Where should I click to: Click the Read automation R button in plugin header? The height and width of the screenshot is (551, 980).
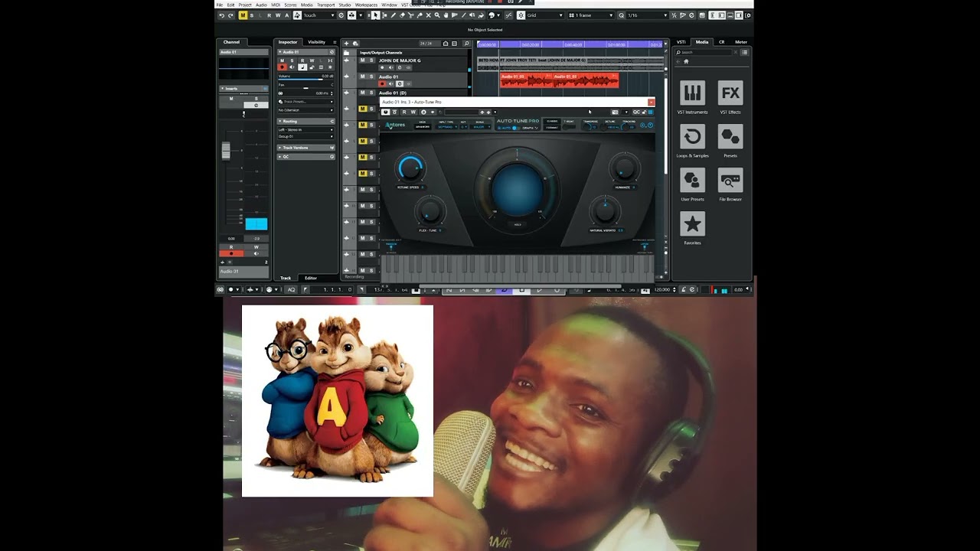click(x=404, y=112)
